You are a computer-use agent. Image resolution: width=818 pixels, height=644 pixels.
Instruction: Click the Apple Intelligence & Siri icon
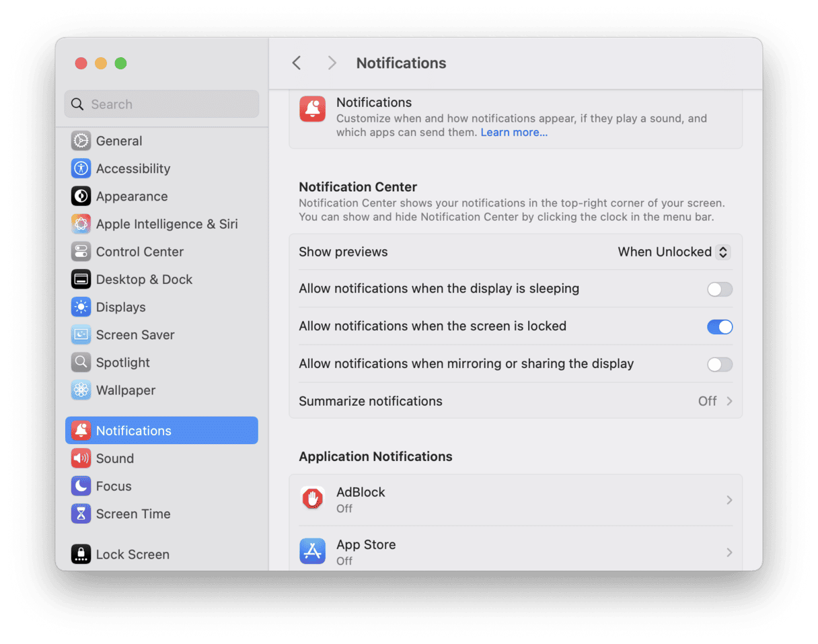point(81,223)
